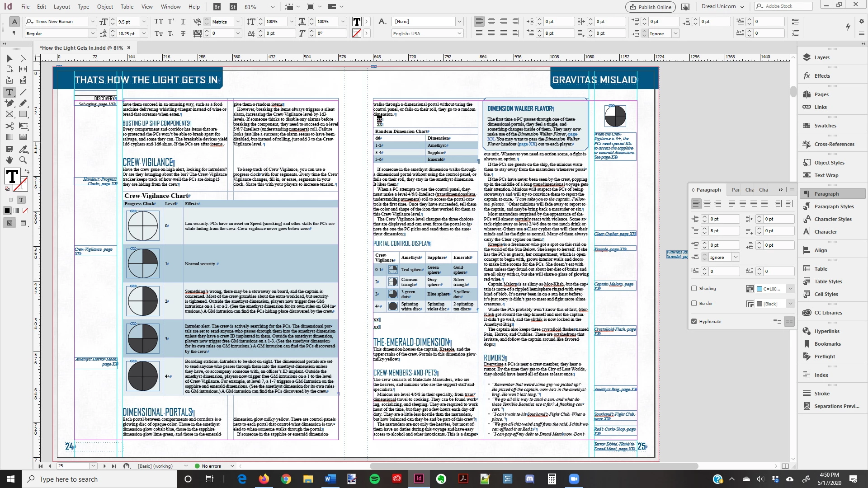Select the Hand tool
Image resolution: width=868 pixels, height=488 pixels.
pyautogui.click(x=9, y=160)
